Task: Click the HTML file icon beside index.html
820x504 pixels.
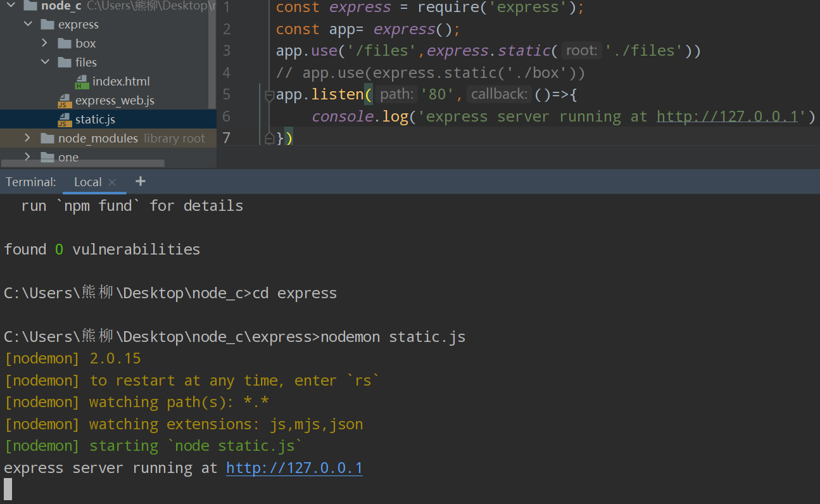Action: click(83, 81)
